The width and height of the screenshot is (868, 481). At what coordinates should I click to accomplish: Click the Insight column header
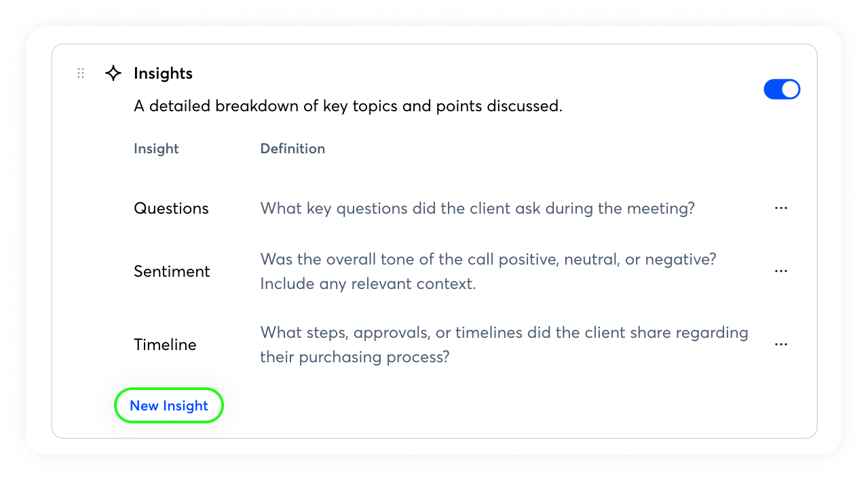(156, 149)
